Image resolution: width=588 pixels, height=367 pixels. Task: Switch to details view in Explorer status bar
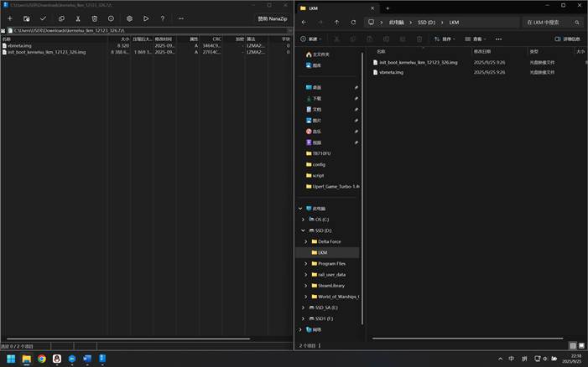(574, 345)
